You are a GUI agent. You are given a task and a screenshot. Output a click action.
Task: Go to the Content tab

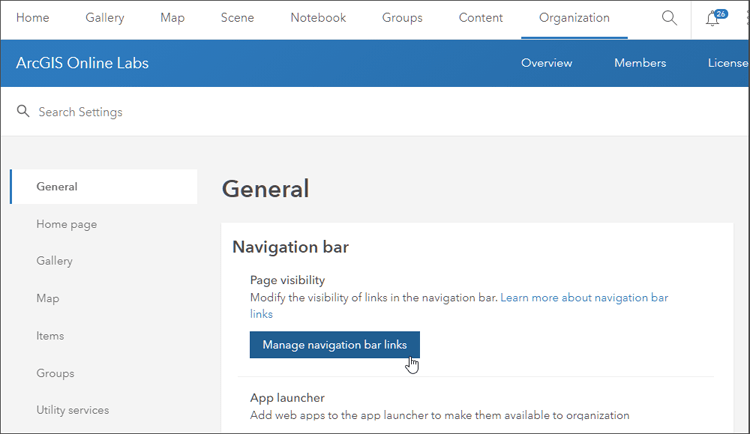(x=481, y=18)
